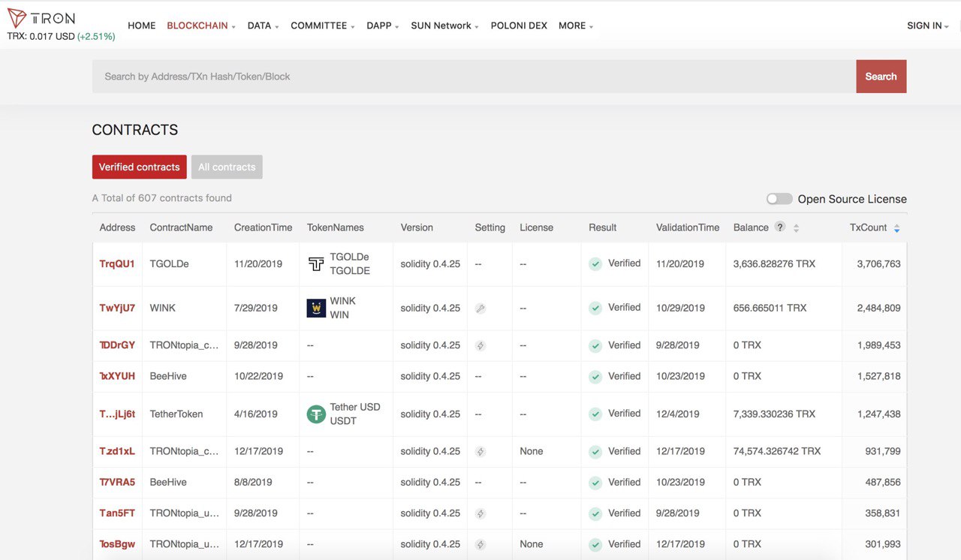Open contract address TosBgw
Image resolution: width=961 pixels, height=560 pixels.
(x=117, y=544)
